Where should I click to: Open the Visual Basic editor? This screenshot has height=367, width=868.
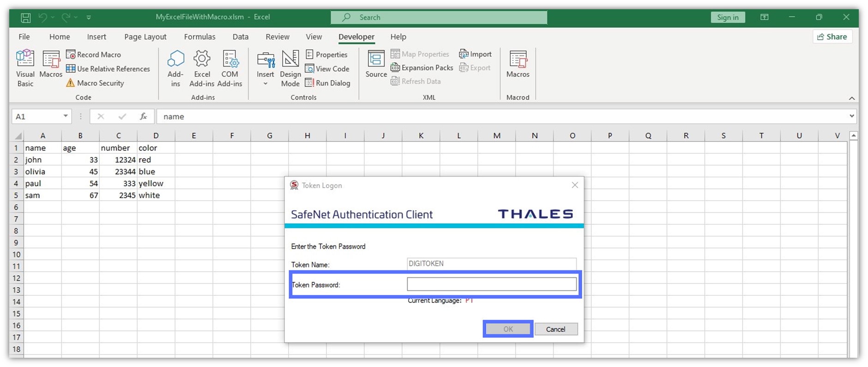25,68
